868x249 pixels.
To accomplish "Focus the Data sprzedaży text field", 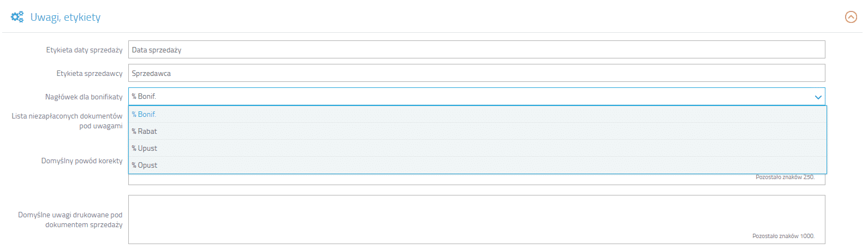I will click(476, 50).
